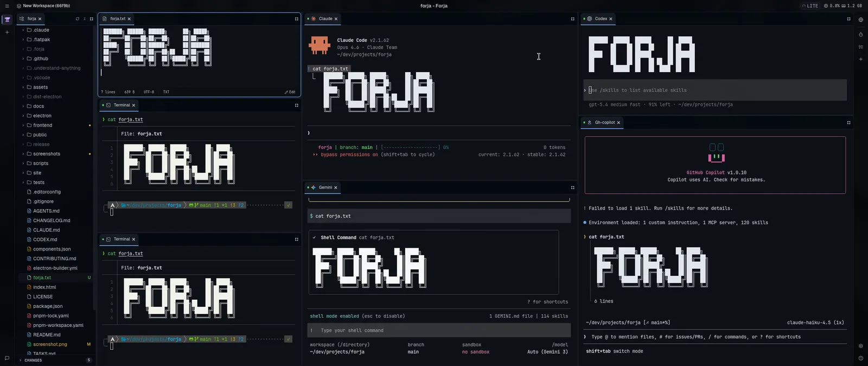This screenshot has height=366, width=868.
Task: Click the 'UTF-8' encoding in forja.txt status bar
Action: pos(149,92)
